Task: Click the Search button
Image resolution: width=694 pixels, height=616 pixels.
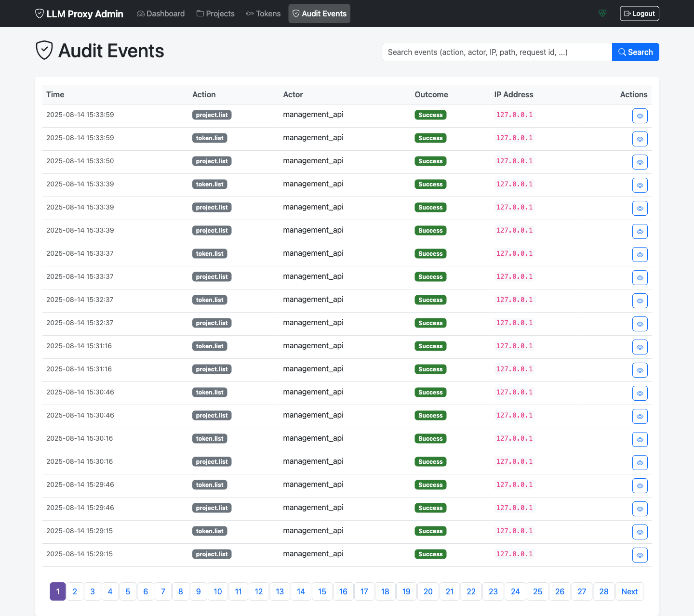Action: 635,52
